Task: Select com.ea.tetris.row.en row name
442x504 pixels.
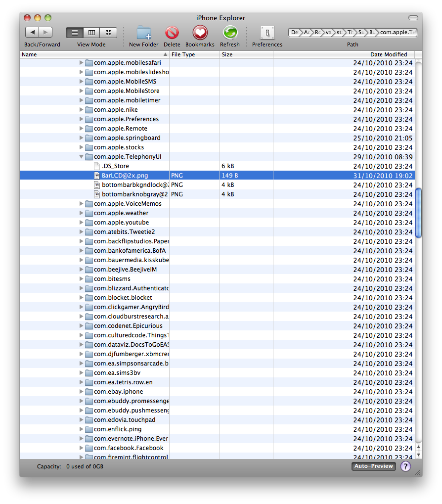Action: tap(123, 382)
